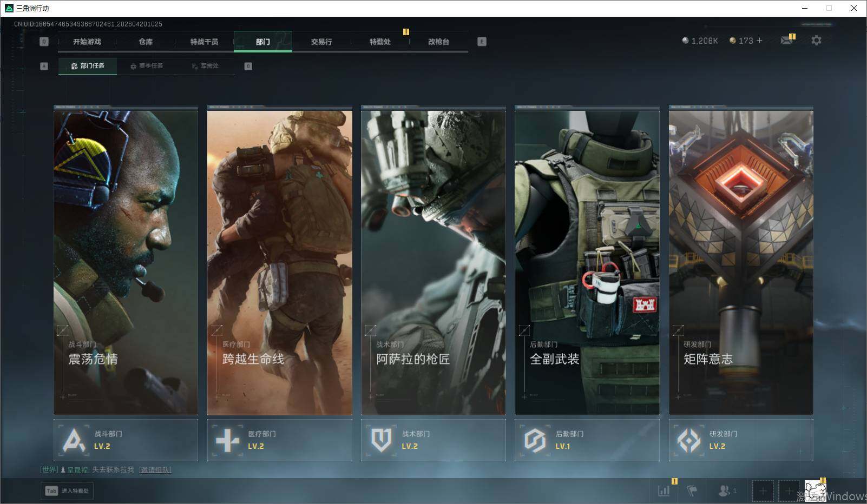Click the second empty squad slot plus
Image resolution: width=867 pixels, height=504 pixels.
click(789, 491)
